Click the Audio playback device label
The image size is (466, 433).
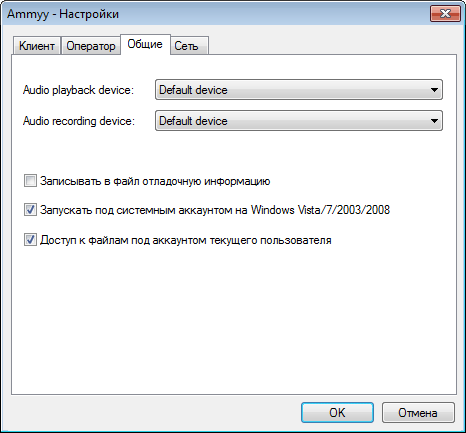[x=78, y=90]
